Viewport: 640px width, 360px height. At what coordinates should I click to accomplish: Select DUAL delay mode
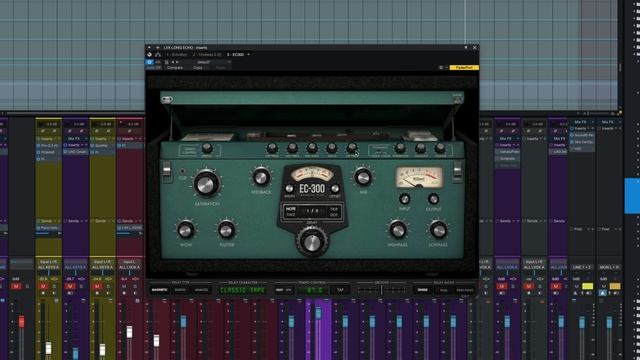443,290
